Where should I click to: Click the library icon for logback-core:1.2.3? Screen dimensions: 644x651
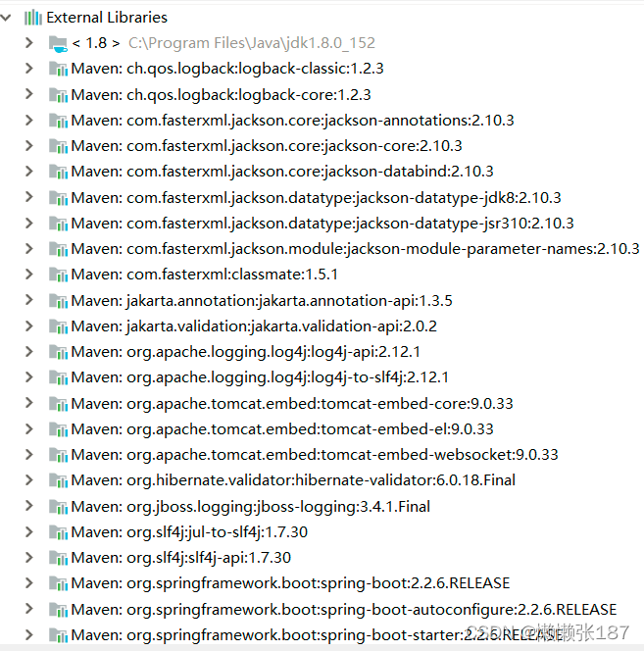(58, 95)
